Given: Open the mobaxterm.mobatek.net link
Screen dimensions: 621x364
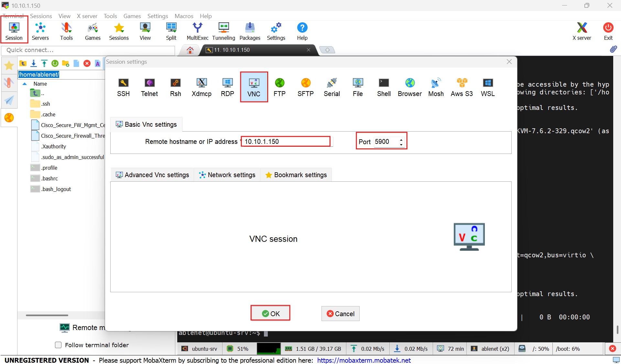Looking at the screenshot, I should [x=364, y=360].
